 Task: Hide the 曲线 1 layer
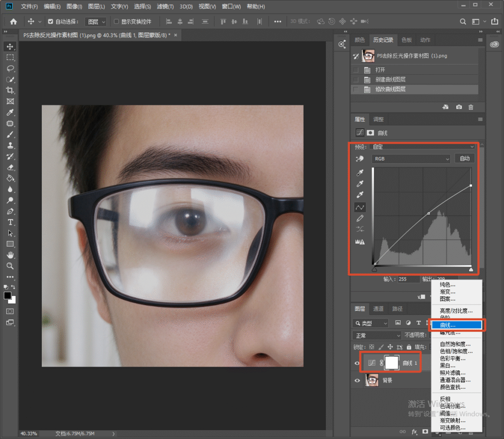[x=357, y=363]
